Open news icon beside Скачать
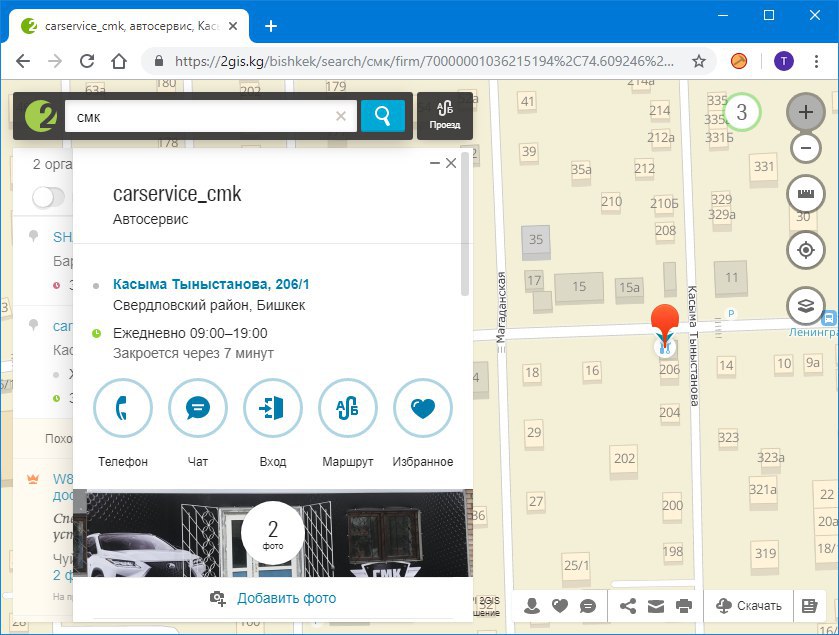This screenshot has height=635, width=839. pyautogui.click(x=810, y=606)
